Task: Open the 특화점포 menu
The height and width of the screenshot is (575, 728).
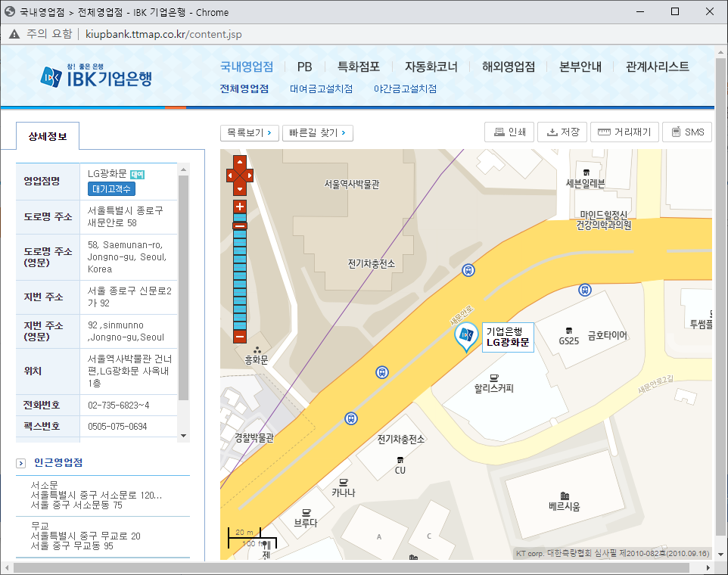Action: tap(359, 67)
